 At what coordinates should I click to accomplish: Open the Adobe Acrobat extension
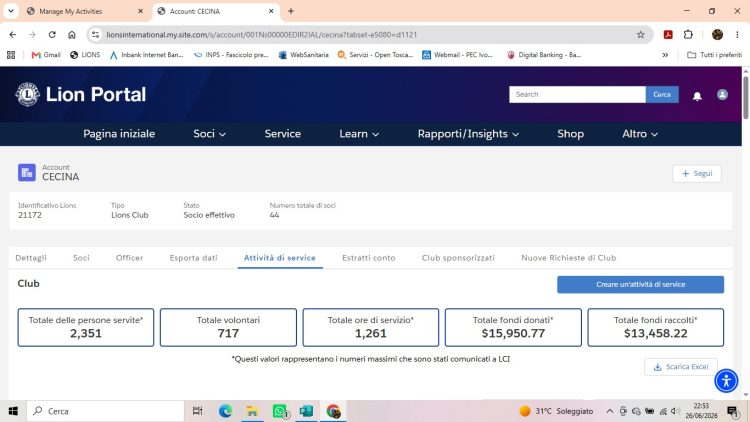pyautogui.click(x=668, y=34)
